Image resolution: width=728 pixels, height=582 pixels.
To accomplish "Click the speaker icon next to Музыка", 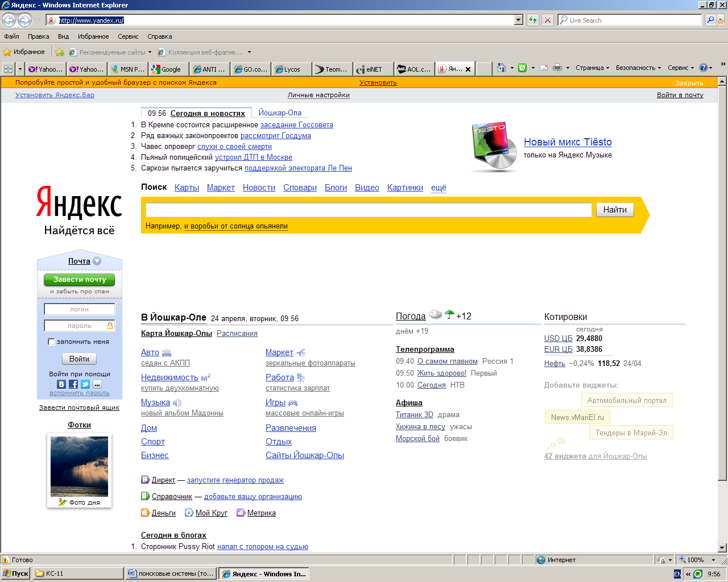I will coord(177,403).
